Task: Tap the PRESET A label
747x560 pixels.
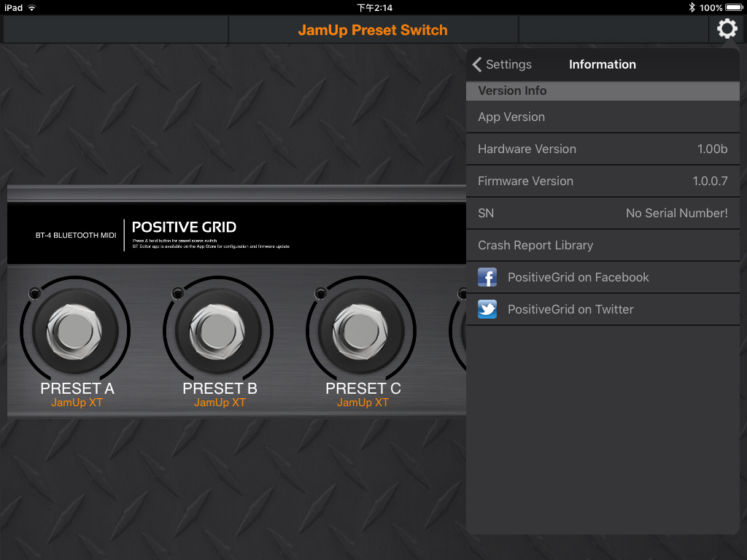Action: 77,388
